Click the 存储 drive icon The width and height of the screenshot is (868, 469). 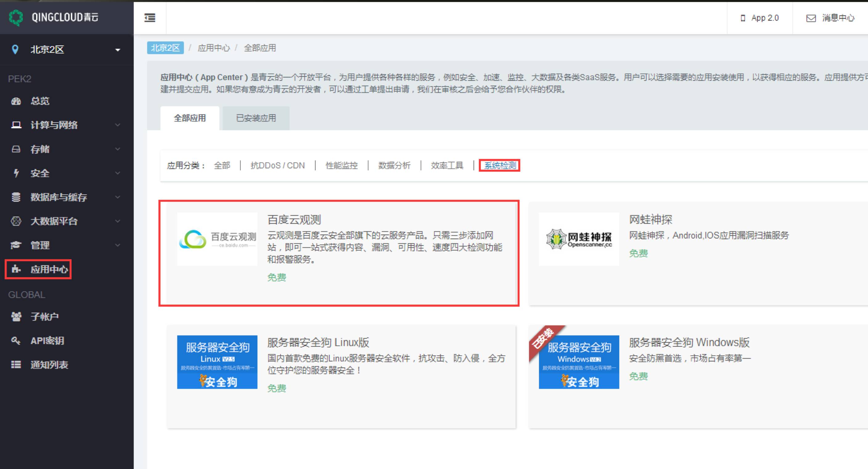point(16,149)
